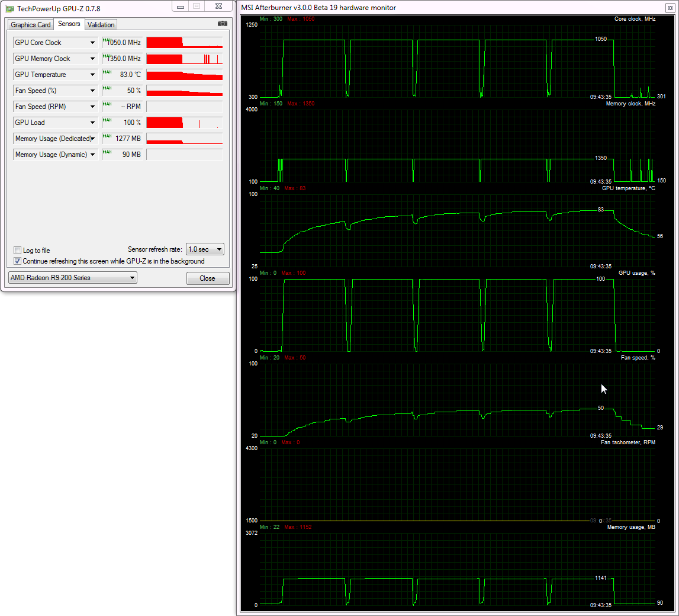
Task: Click the "Fan tachometer, RPM" label in Afterburner
Action: tap(628, 442)
